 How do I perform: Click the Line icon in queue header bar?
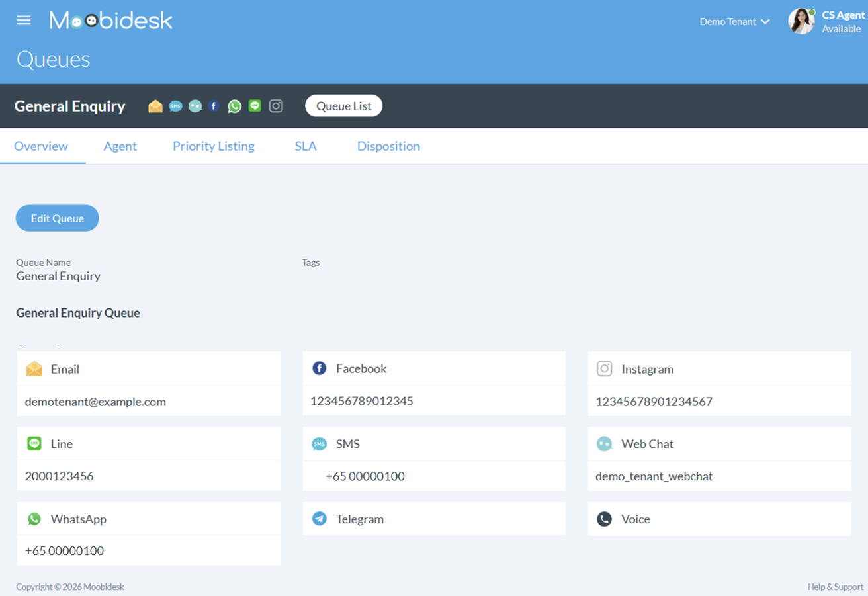255,106
